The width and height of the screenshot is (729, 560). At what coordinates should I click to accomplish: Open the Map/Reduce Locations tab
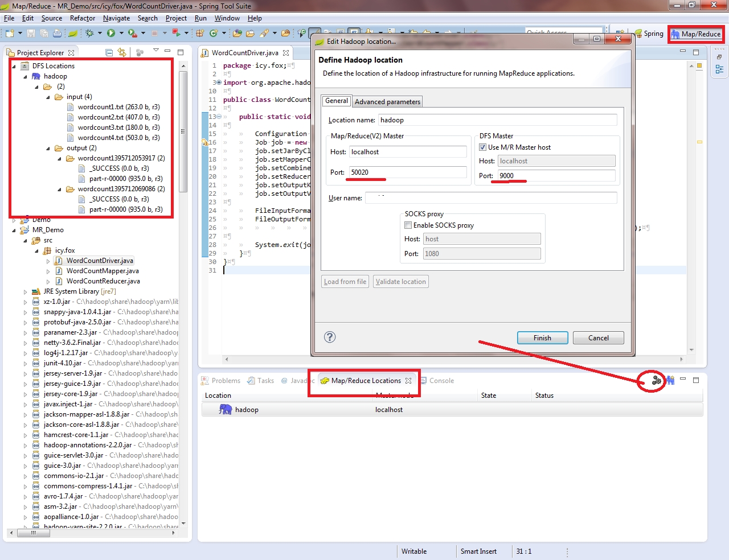pyautogui.click(x=366, y=381)
